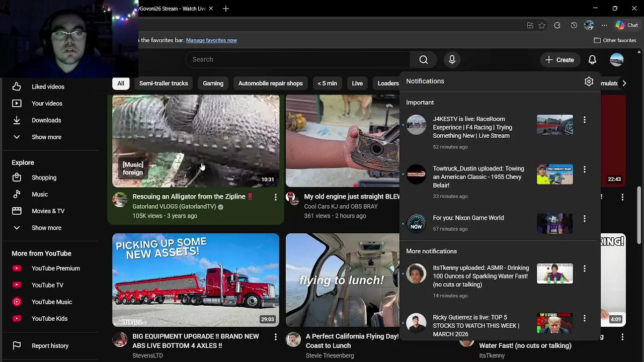Open the browser split screen icon
Screen dimensions: 644x362
click(530, 25)
